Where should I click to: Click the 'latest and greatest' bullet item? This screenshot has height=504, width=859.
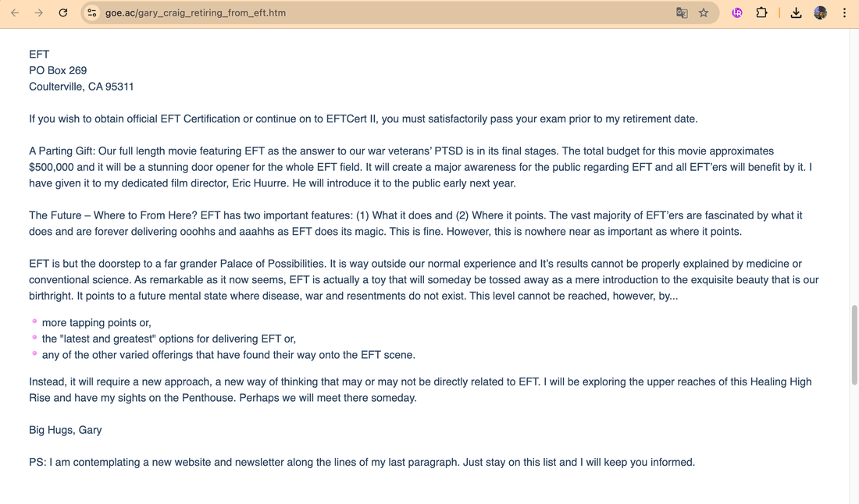pyautogui.click(x=169, y=339)
